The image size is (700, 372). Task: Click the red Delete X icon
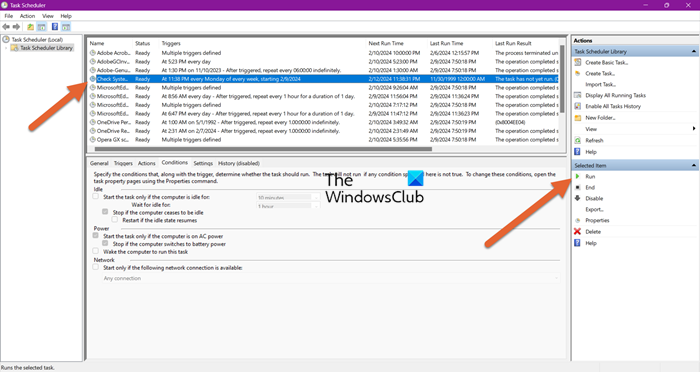click(578, 231)
